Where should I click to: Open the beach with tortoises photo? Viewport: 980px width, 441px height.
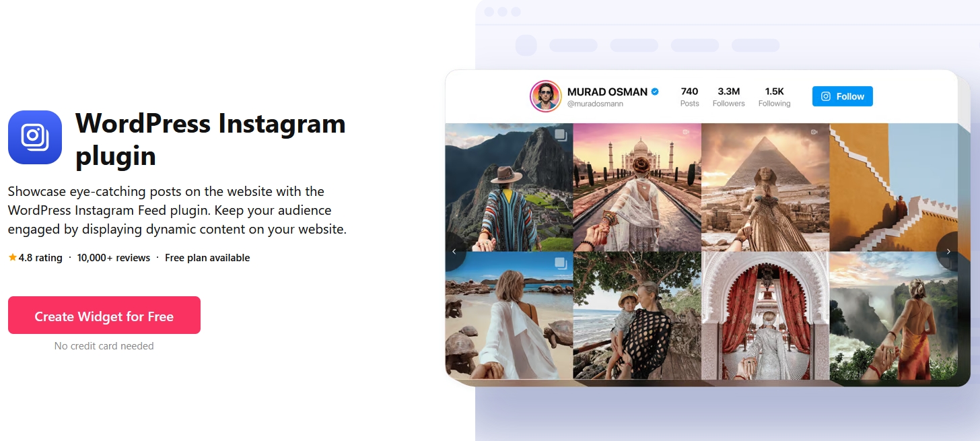point(509,316)
